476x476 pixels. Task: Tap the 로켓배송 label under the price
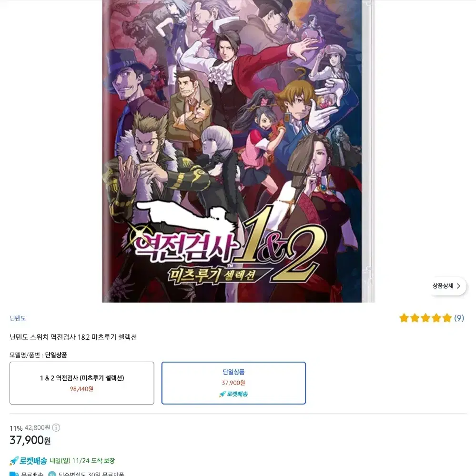point(33,461)
